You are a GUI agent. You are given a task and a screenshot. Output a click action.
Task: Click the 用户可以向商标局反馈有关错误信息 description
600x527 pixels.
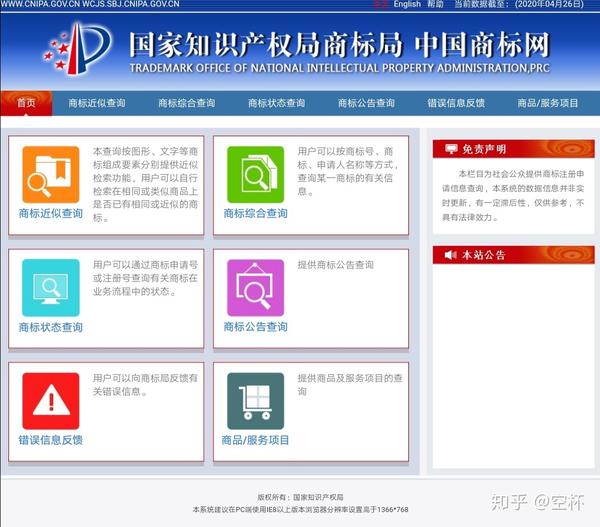[145, 385]
